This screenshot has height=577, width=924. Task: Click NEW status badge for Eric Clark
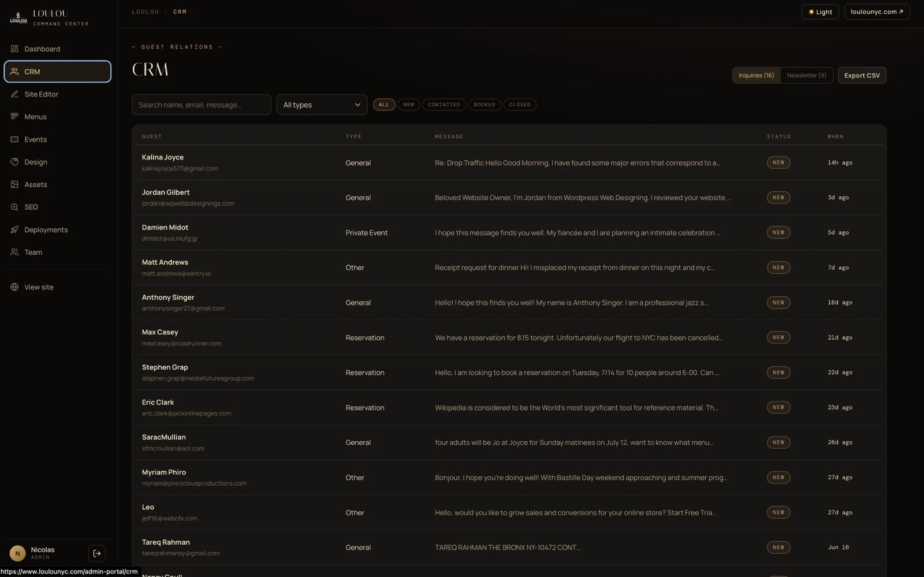778,407
